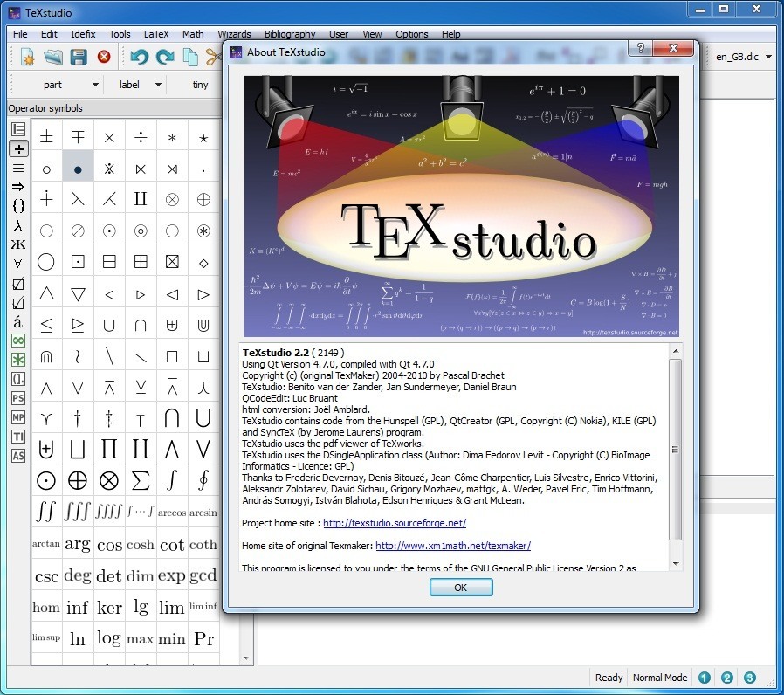Click the symbol panel scroll down arrow
The width and height of the screenshot is (784, 695).
click(246, 658)
